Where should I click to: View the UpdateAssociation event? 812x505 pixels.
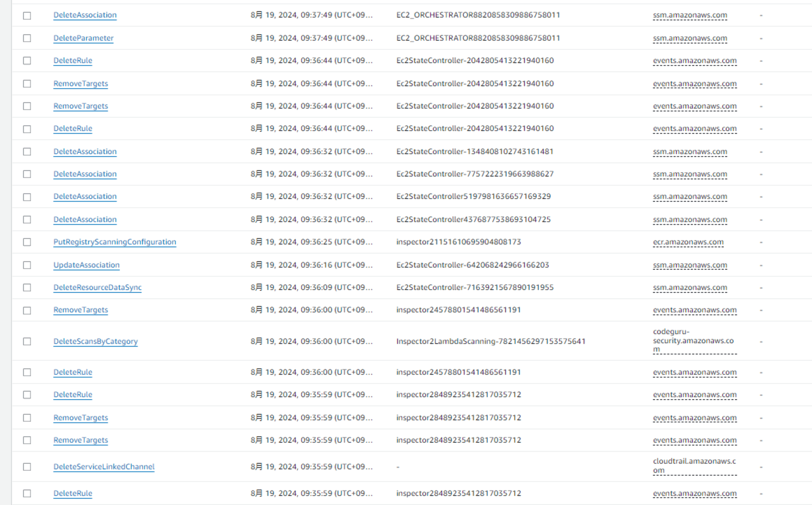tap(86, 265)
